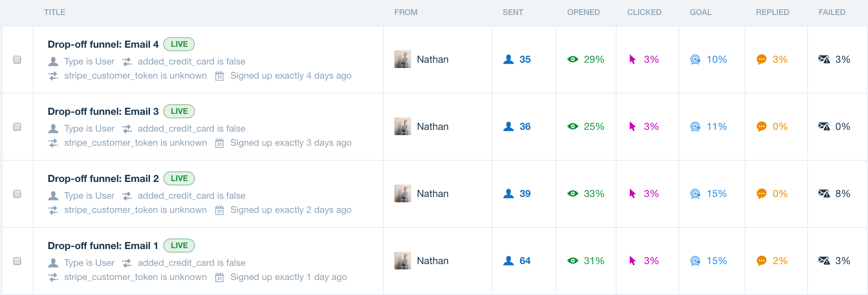
Task: Click the opened eye icon for Email 3
Action: (x=572, y=126)
